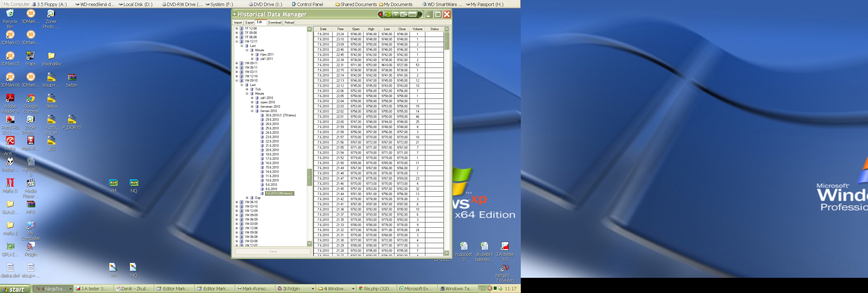868x293 pixels.
Task: Collapse the YM 12-11 tree node
Action: coord(237,42)
